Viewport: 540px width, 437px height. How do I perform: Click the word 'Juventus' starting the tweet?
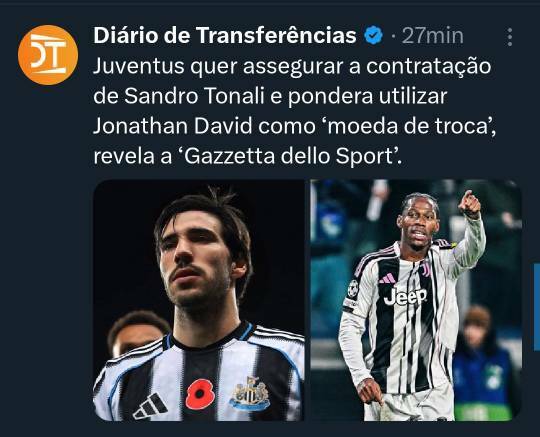[139, 66]
